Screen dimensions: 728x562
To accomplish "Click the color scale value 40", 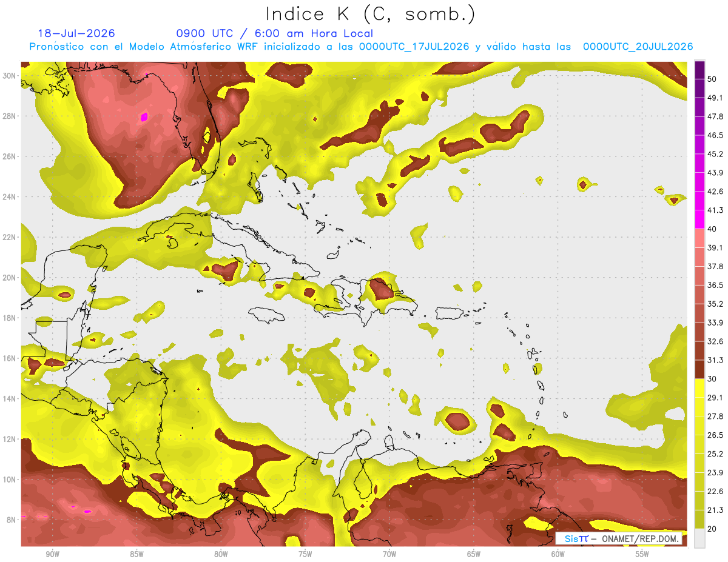I will (713, 229).
